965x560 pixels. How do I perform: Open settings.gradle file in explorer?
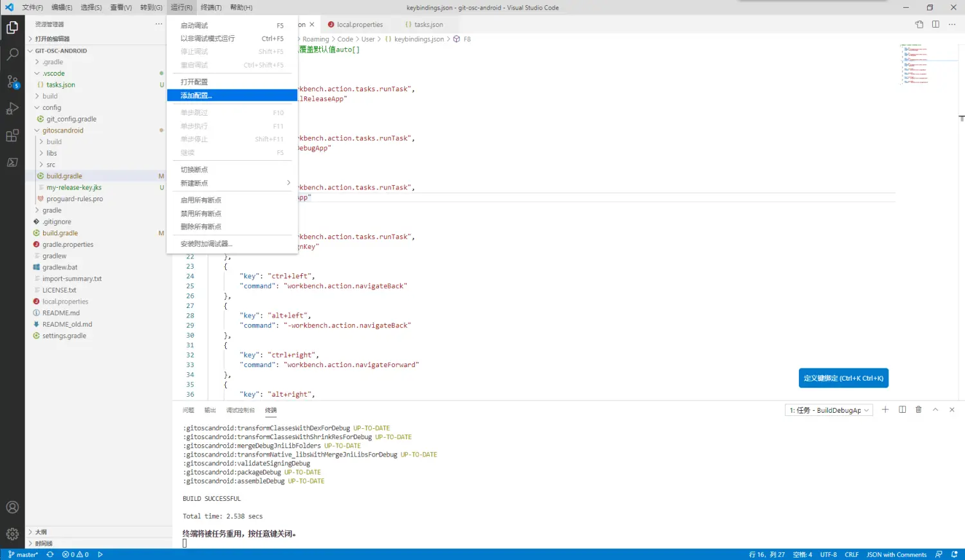pos(64,336)
